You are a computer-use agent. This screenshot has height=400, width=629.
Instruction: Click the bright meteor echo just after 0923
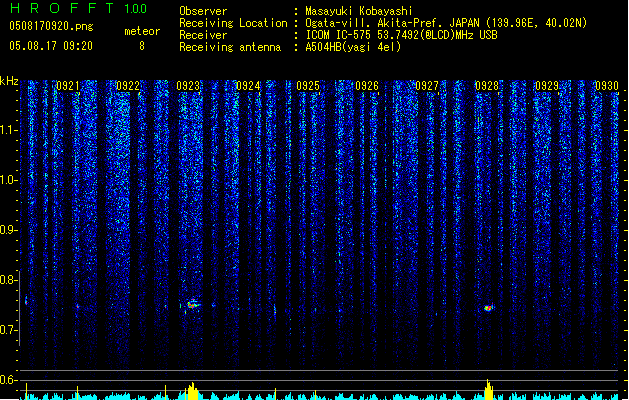point(193,304)
